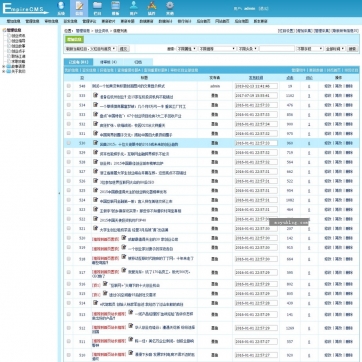Open the Templates section with the layout-window icon in the header

[x=115, y=8]
